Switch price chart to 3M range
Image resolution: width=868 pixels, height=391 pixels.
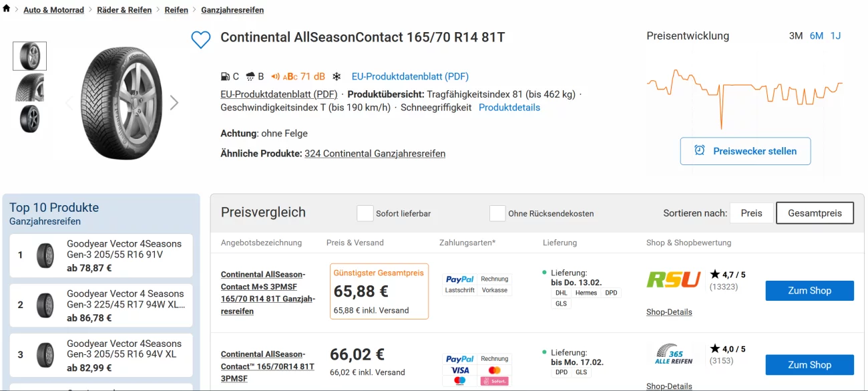tap(796, 36)
